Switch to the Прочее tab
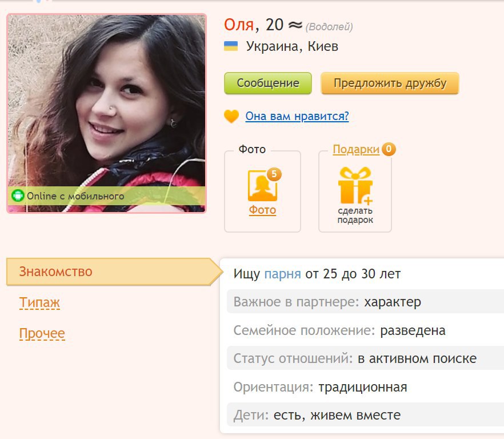 [42, 333]
